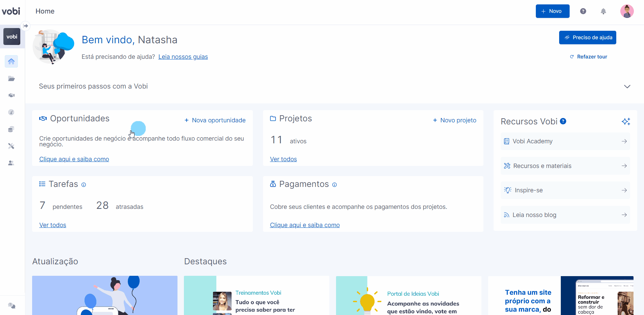Viewport: 644px width, 315px height.
Task: Click the Atualização section heading
Action: tap(55, 262)
